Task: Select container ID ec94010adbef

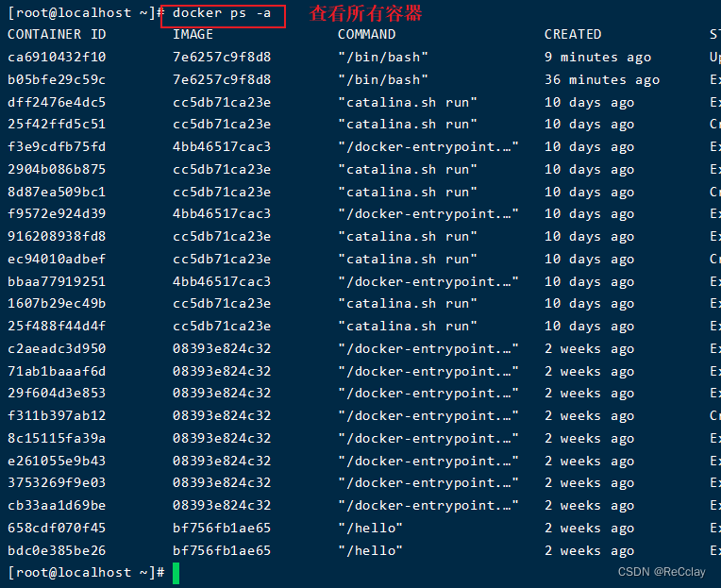Action: tap(57, 259)
